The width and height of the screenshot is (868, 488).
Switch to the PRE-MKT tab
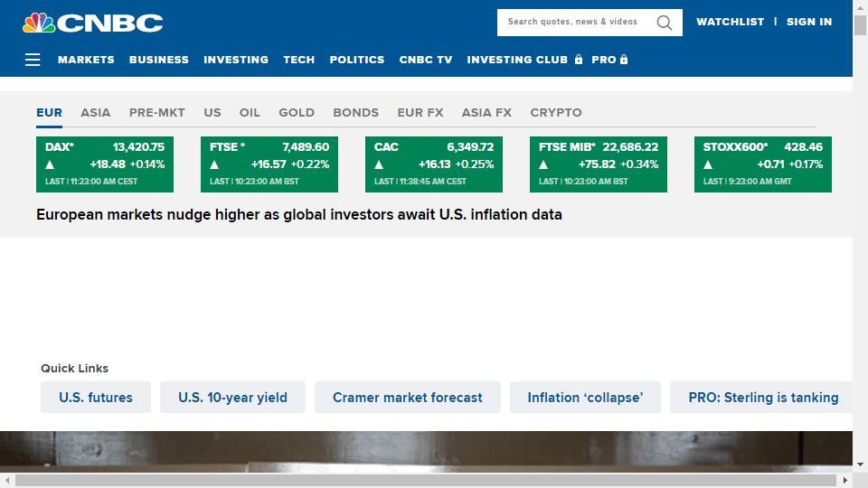tap(157, 112)
